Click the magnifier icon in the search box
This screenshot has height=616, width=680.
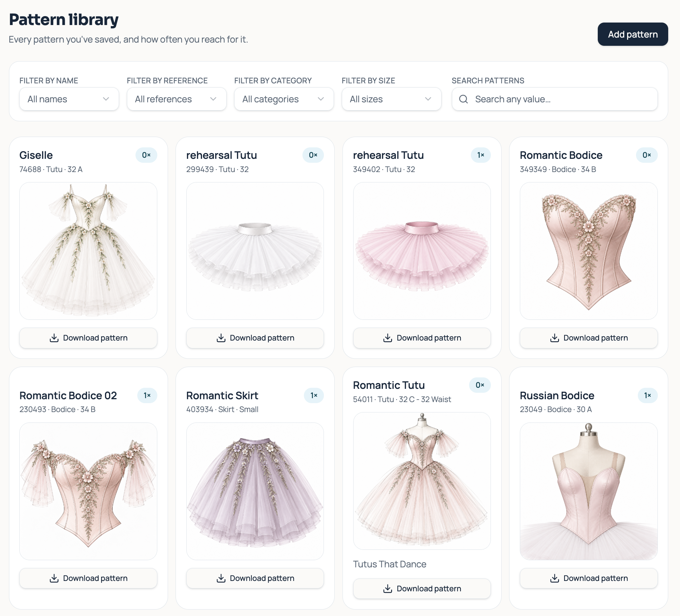[x=463, y=99]
